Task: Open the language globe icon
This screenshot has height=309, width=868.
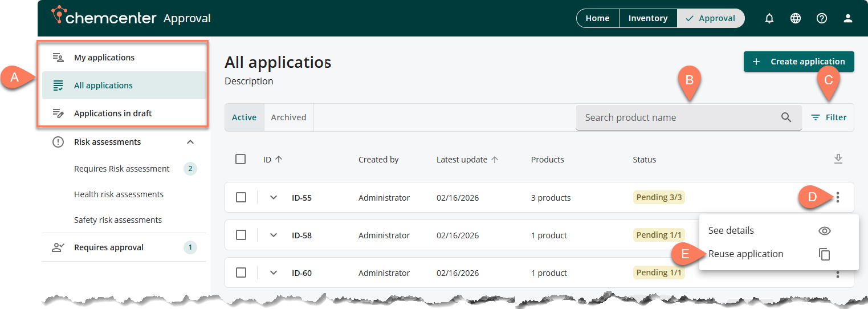Action: pyautogui.click(x=796, y=18)
